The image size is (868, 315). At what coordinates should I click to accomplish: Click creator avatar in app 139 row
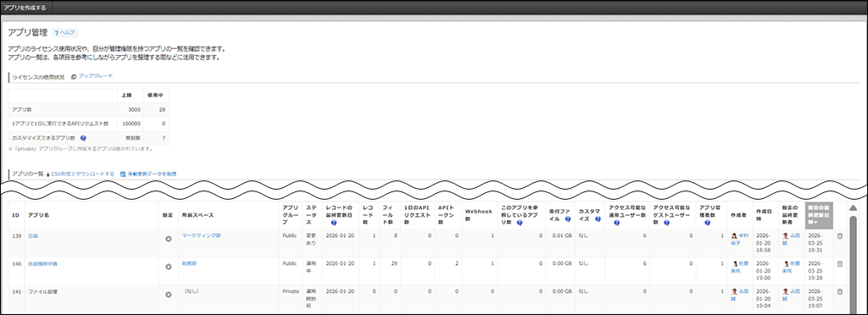click(735, 236)
